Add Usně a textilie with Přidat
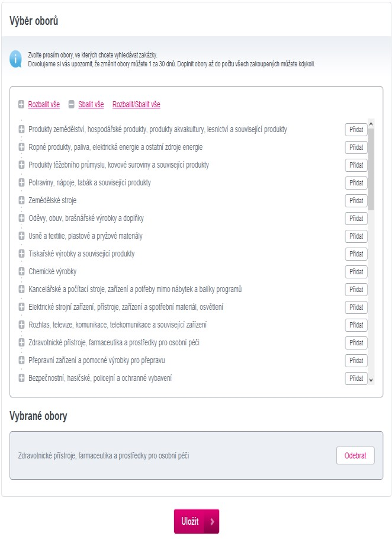 tap(356, 236)
